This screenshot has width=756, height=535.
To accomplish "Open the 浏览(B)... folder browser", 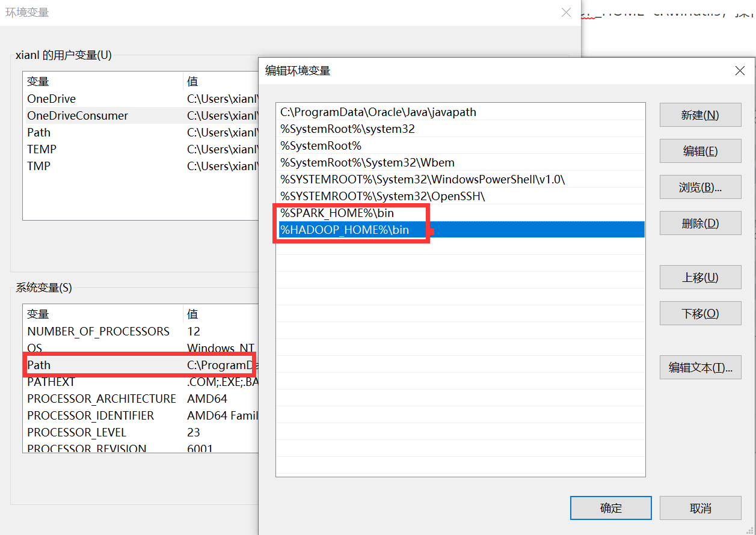I will (700, 187).
